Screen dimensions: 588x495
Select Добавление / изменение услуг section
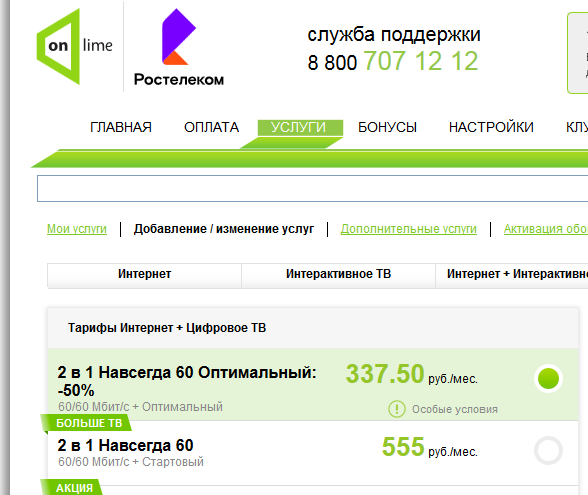[224, 229]
